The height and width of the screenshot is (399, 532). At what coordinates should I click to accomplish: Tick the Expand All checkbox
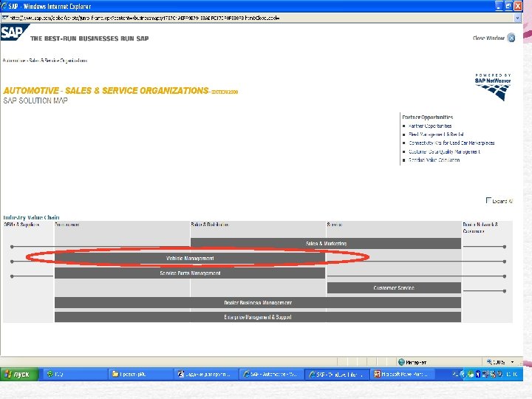tap(488, 200)
